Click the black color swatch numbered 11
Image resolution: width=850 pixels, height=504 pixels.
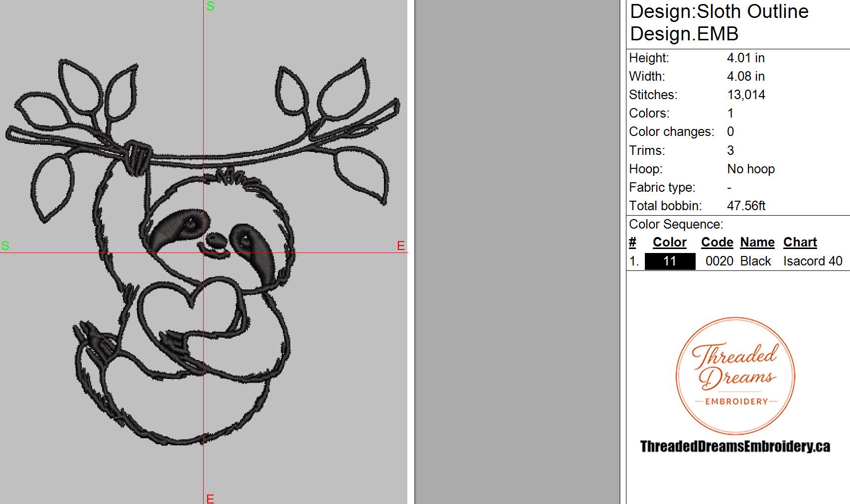[x=670, y=261]
